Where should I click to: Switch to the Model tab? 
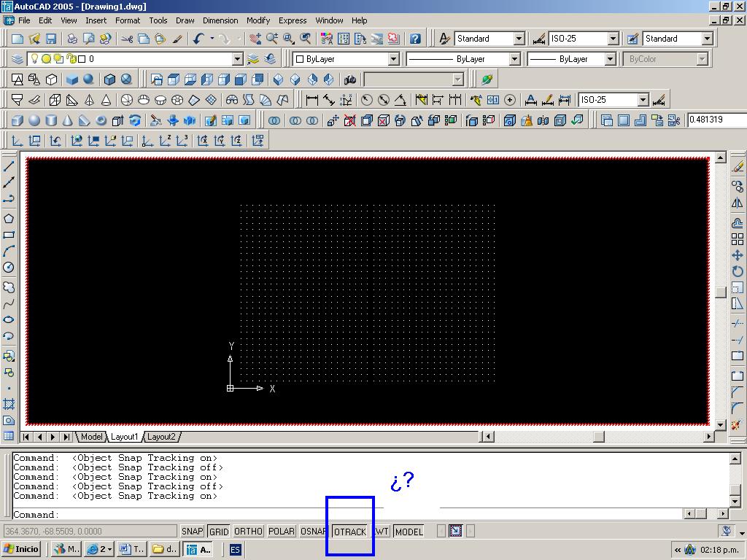point(91,437)
